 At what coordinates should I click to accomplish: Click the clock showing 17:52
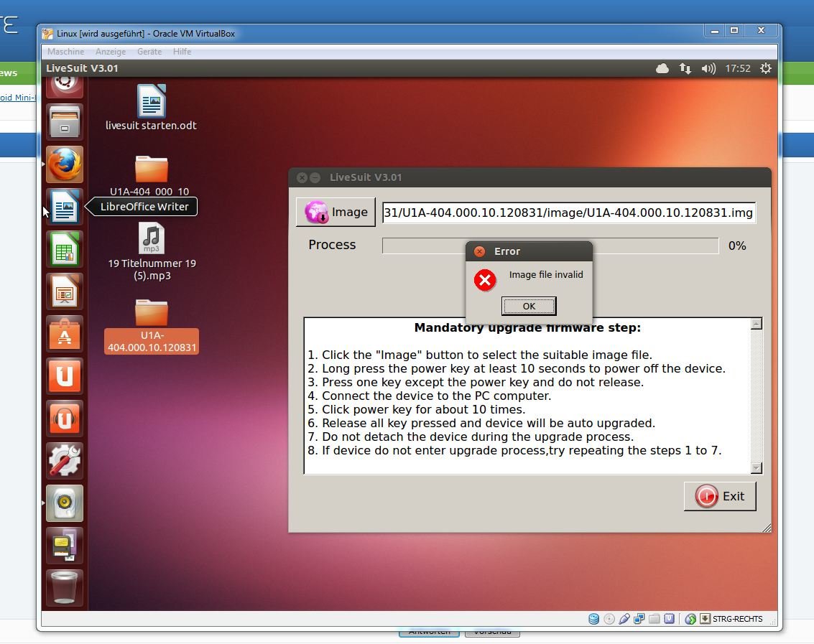tap(738, 68)
